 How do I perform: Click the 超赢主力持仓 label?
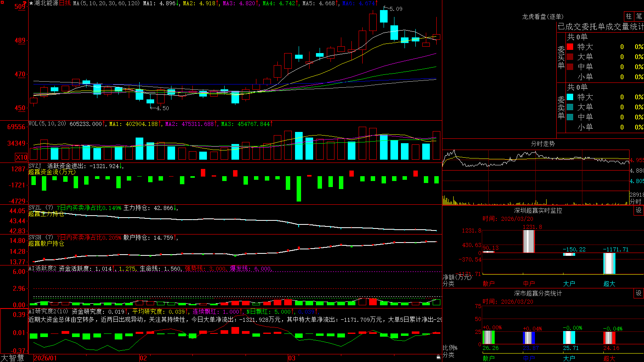[x=46, y=214]
